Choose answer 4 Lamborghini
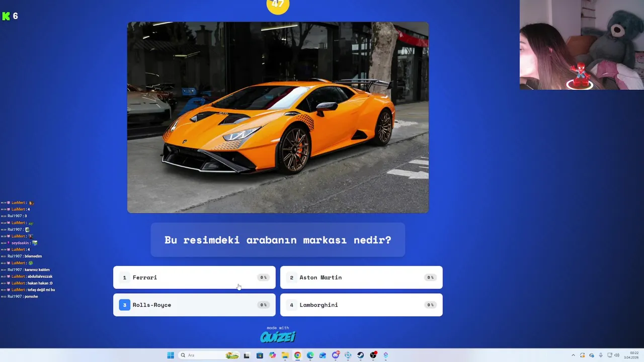Screen dimensions: 644x362 361,305
